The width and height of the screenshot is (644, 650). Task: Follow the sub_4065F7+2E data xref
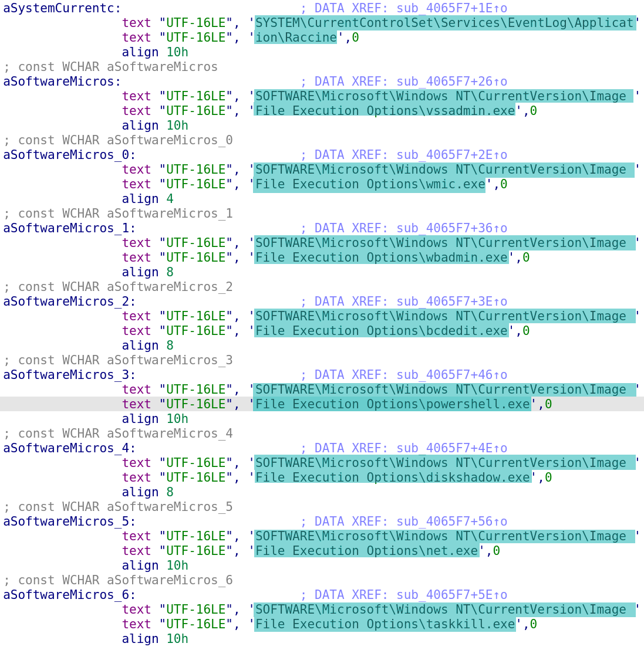[x=451, y=155]
